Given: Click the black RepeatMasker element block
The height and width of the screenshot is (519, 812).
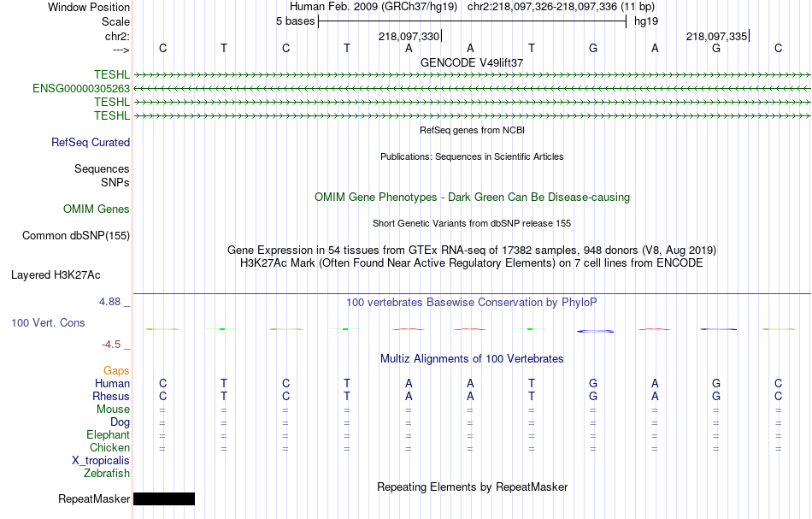Looking at the screenshot, I should (x=164, y=498).
